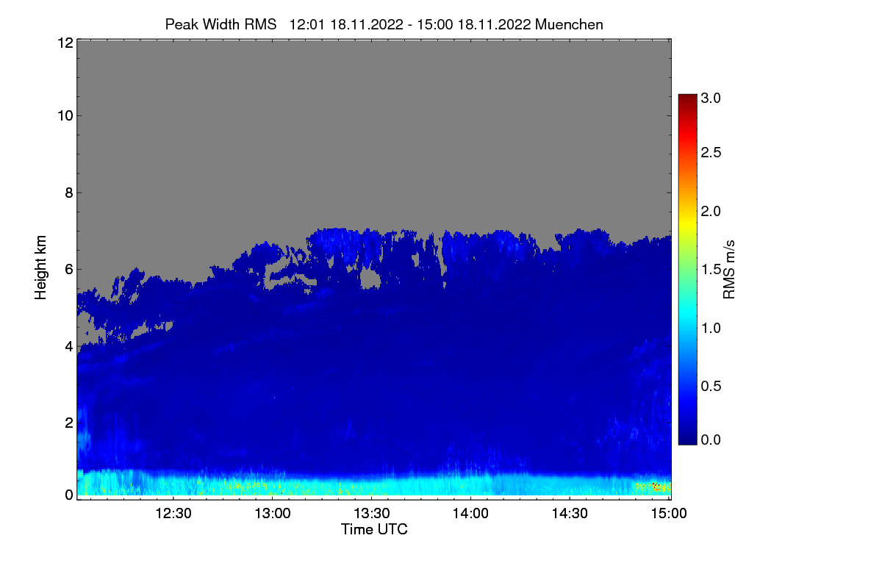Click the colorbar '0.0' value label

711,440
